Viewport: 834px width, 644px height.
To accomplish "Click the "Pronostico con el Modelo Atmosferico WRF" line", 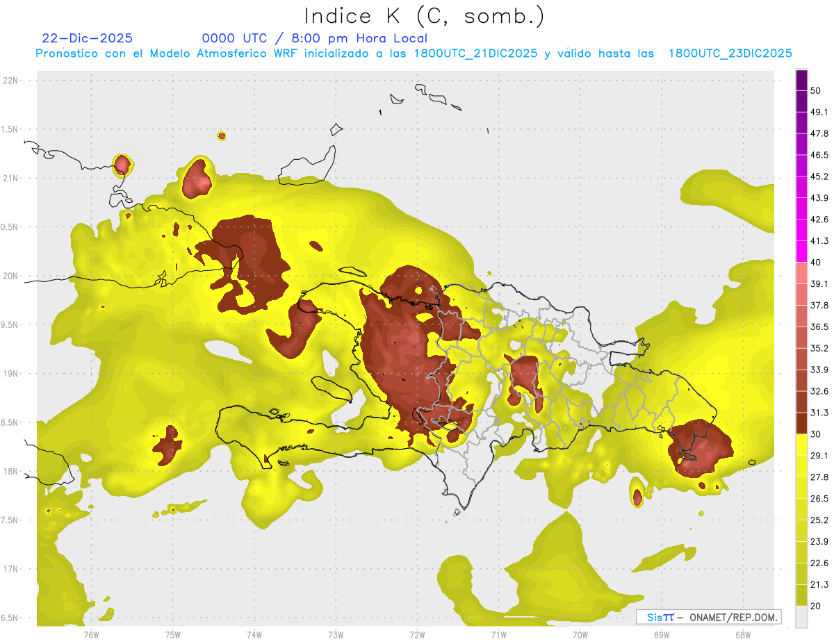I will pyautogui.click(x=414, y=53).
